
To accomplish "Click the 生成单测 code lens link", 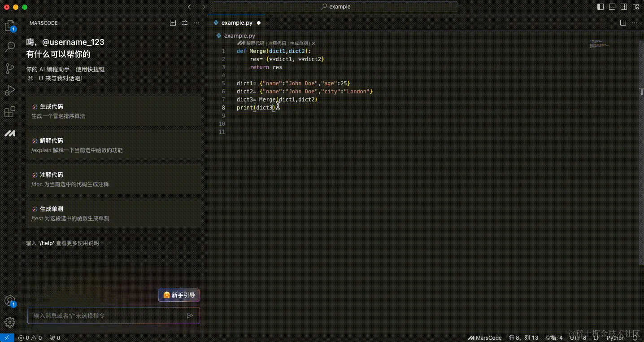I will pos(299,44).
